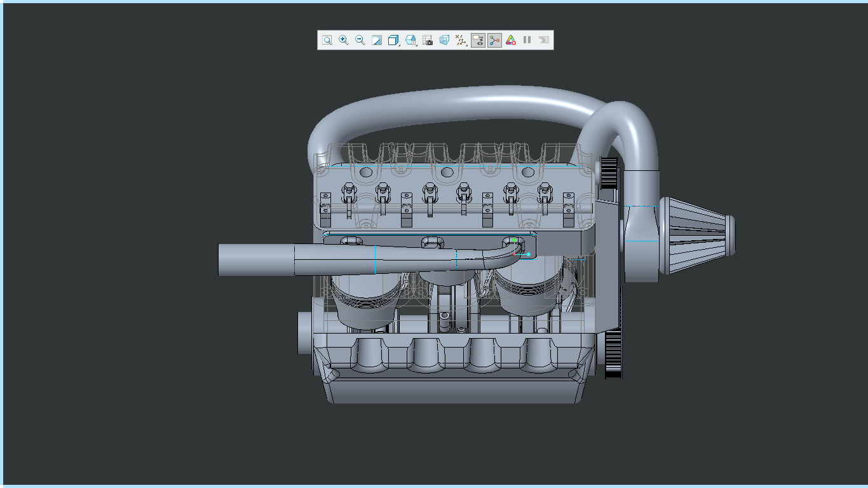Open the View Manager

tap(428, 40)
